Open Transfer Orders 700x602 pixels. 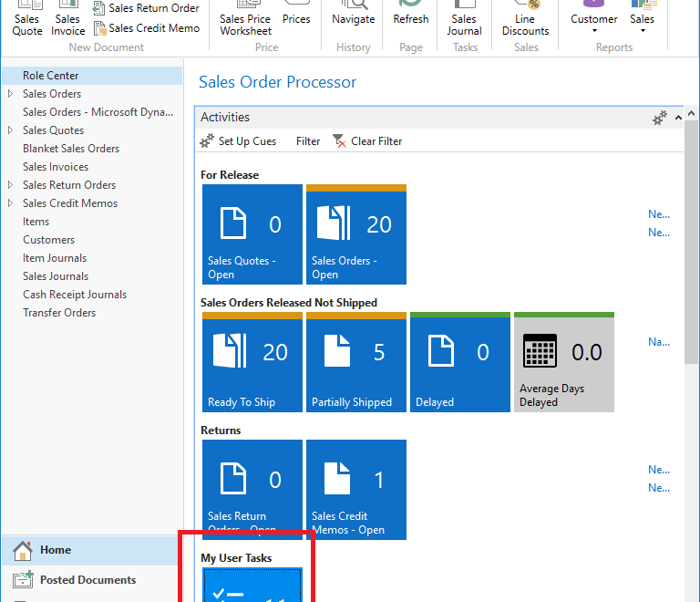(x=59, y=313)
